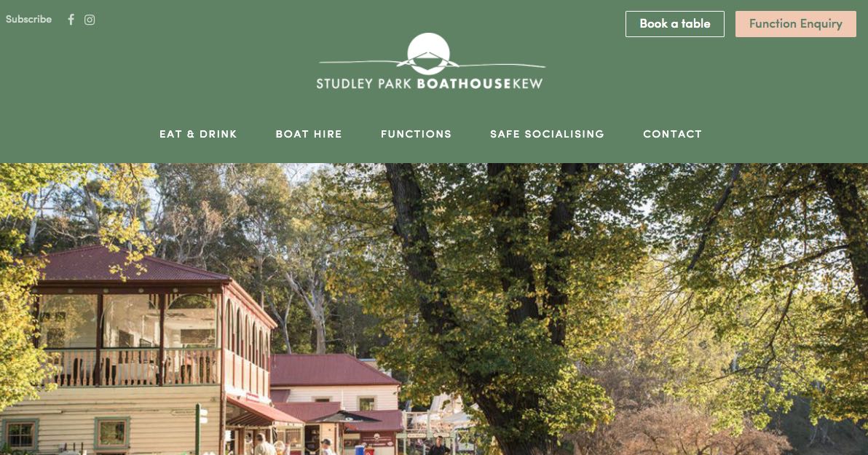Open the Function Enquiry button
The image size is (868, 455).
795,24
